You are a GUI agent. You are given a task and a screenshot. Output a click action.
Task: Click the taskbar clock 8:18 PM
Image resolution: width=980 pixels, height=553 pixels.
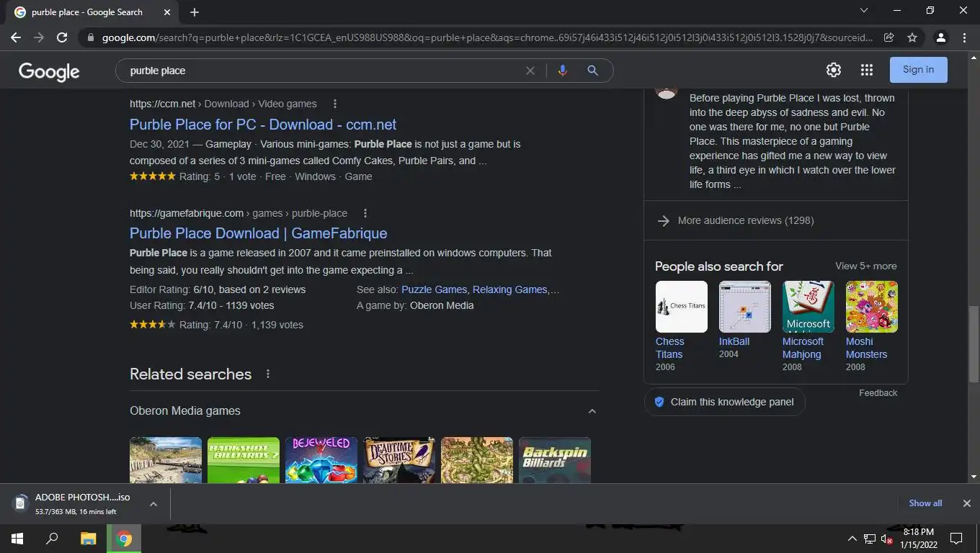(918, 539)
